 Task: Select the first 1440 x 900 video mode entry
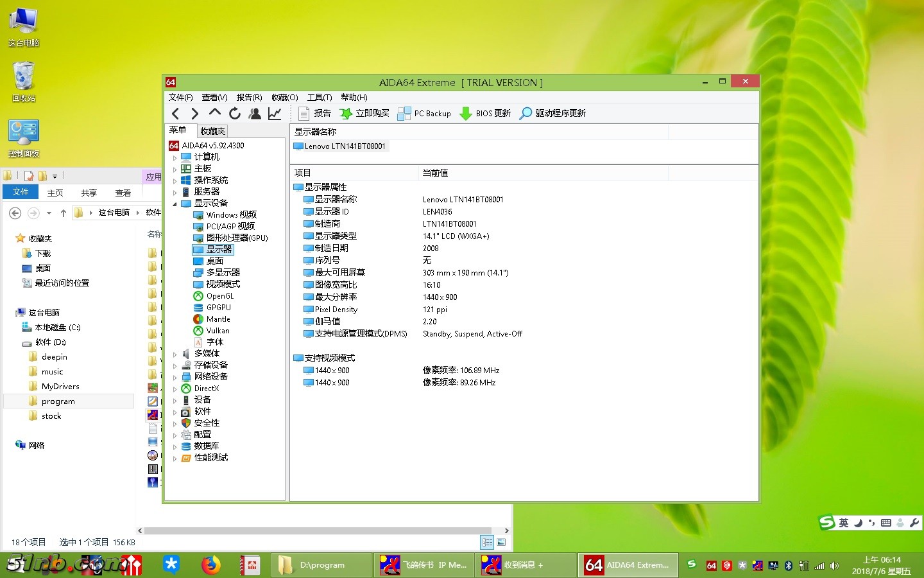click(x=332, y=370)
